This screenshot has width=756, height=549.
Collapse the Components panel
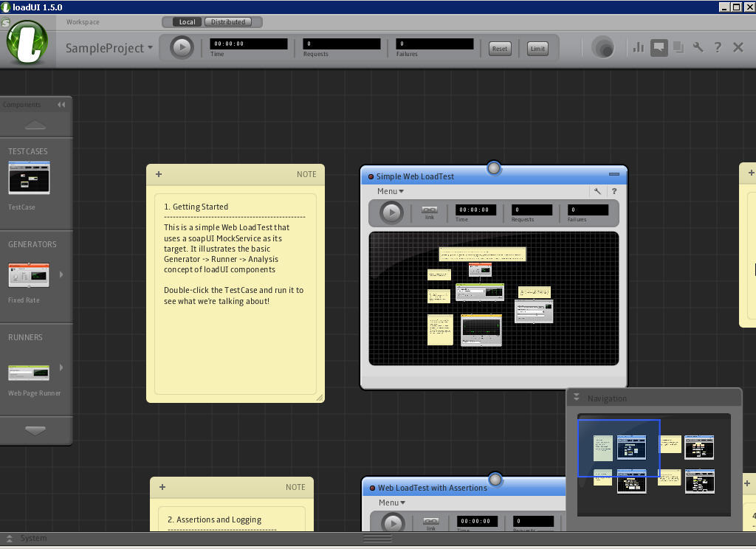click(x=61, y=105)
